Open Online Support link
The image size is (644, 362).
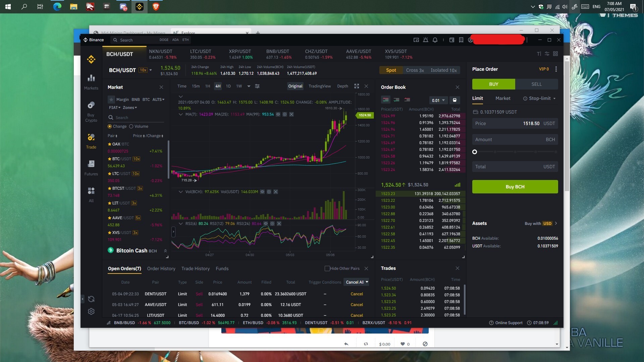[506, 323]
